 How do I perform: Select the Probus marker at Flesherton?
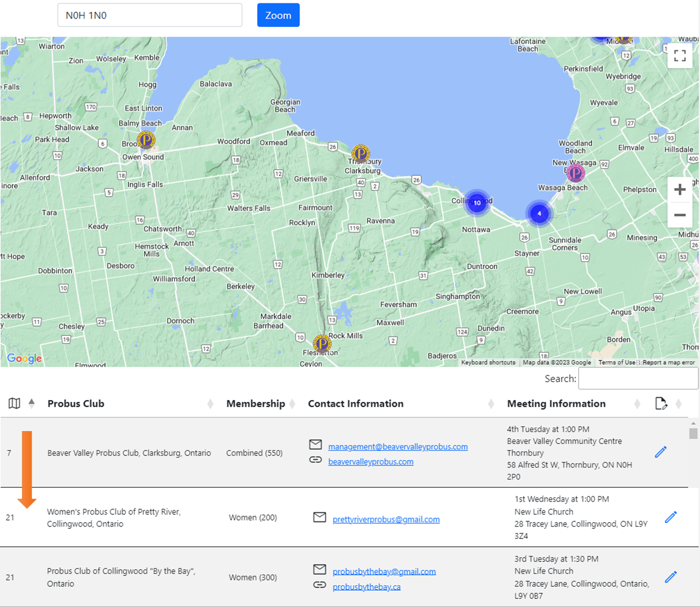(x=322, y=343)
